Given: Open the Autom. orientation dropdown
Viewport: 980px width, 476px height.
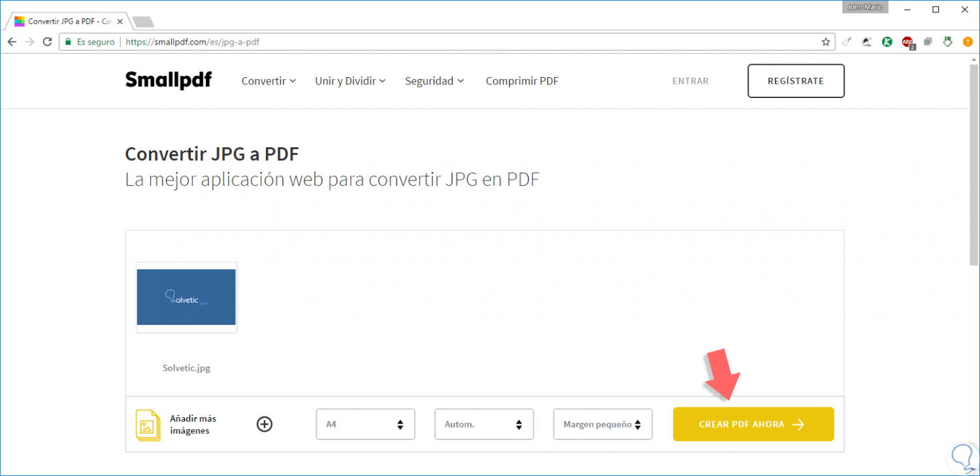Looking at the screenshot, I should pos(484,424).
